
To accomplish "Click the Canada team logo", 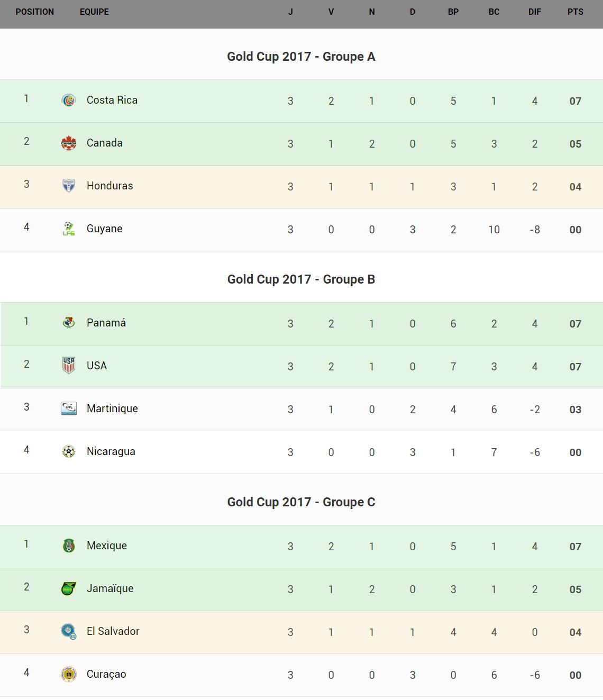I will click(x=69, y=143).
